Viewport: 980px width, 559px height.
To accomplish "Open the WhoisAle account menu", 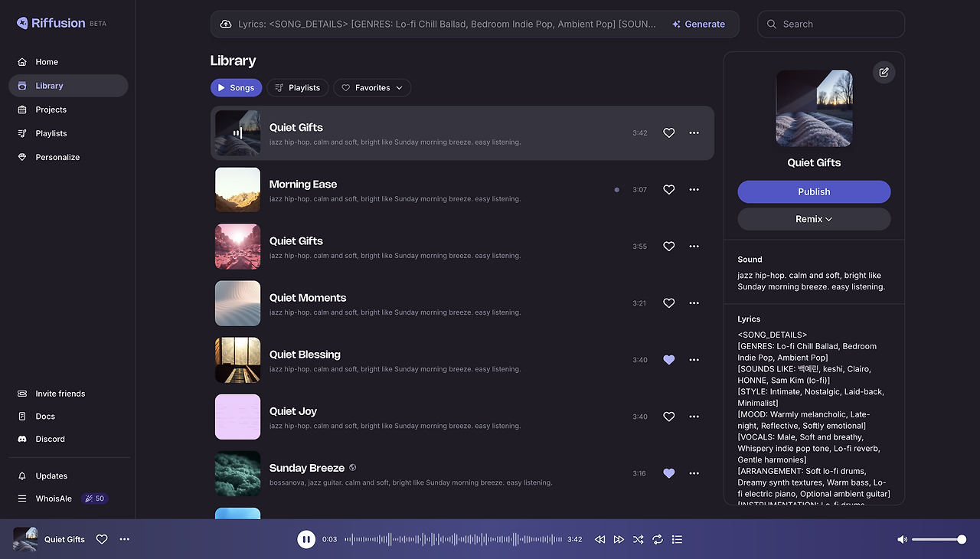I will (54, 499).
